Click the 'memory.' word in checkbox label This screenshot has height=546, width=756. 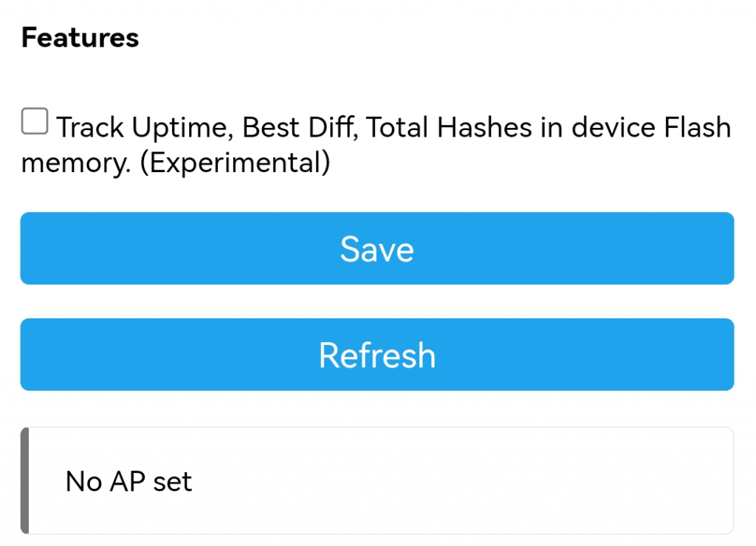pyautogui.click(x=76, y=163)
